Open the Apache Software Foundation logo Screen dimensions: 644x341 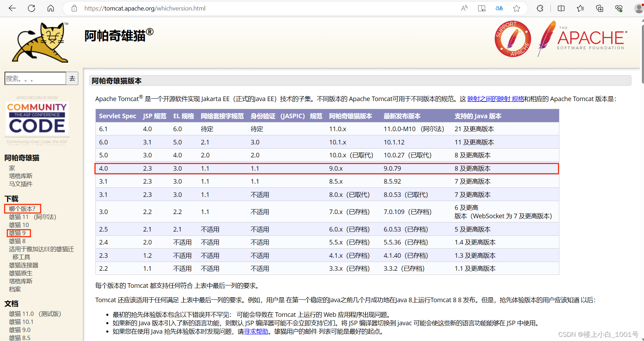[x=582, y=38]
